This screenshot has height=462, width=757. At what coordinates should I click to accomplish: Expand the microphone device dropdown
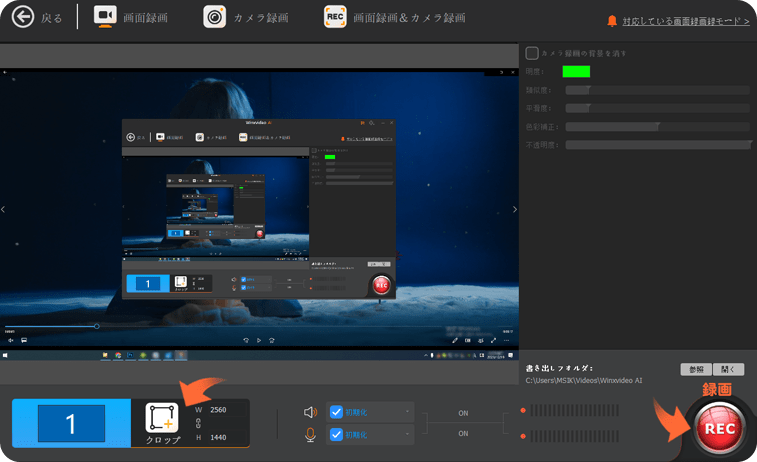tap(409, 434)
